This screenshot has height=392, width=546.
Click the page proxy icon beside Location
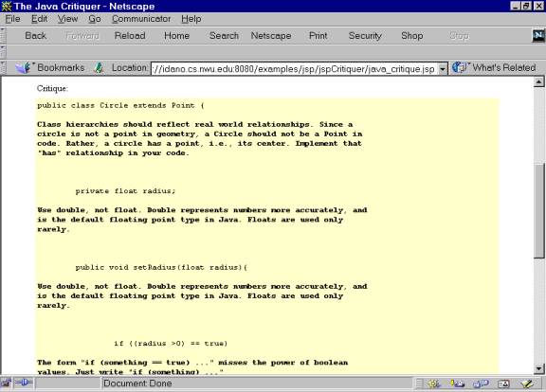point(99,67)
